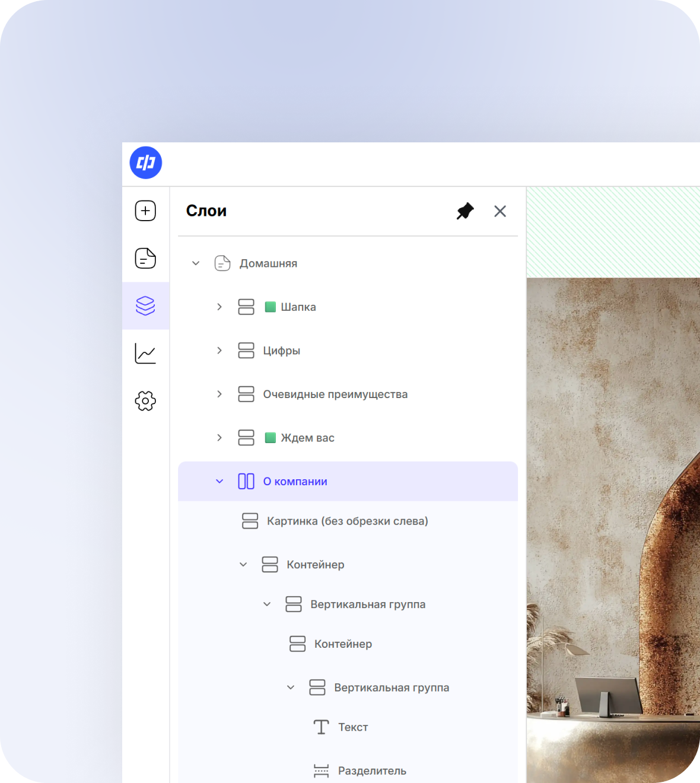Open the analytics chart icon
The image size is (700, 783).
coord(145,354)
